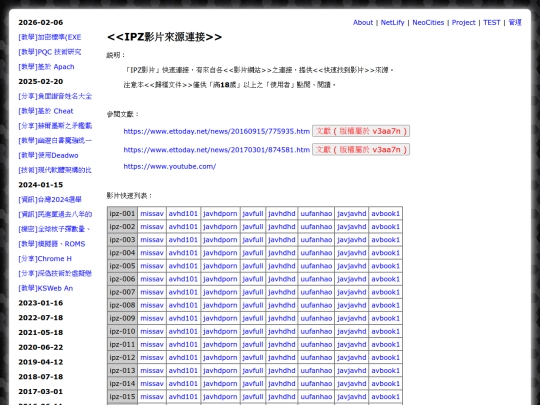The height and width of the screenshot is (405, 540).
Task: Open the javjavhd link in row ipz-007
Action: (x=352, y=292)
